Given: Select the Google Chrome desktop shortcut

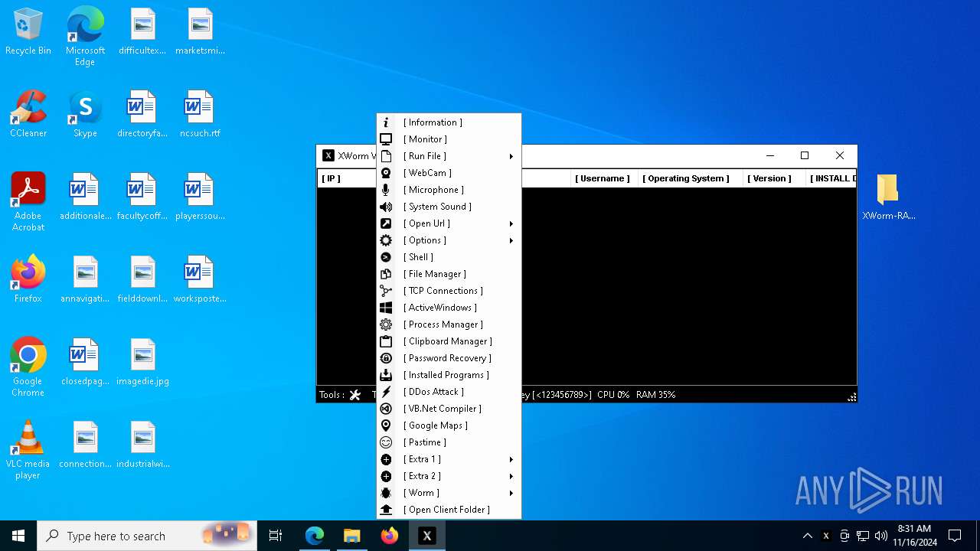Looking at the screenshot, I should click(28, 367).
